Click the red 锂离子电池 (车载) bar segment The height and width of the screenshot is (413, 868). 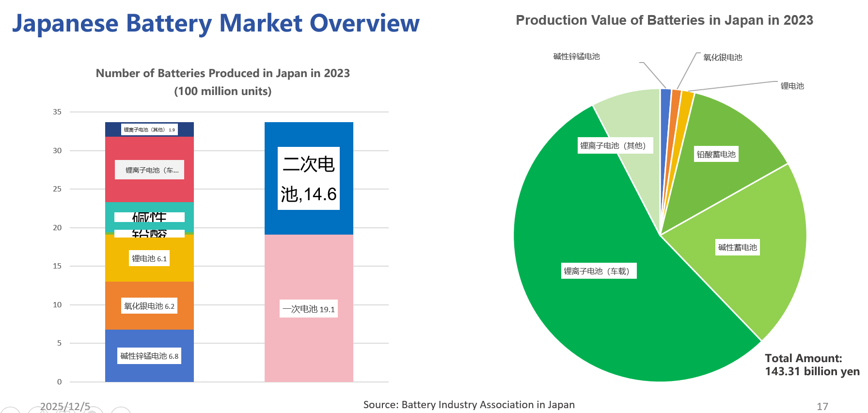pos(149,191)
